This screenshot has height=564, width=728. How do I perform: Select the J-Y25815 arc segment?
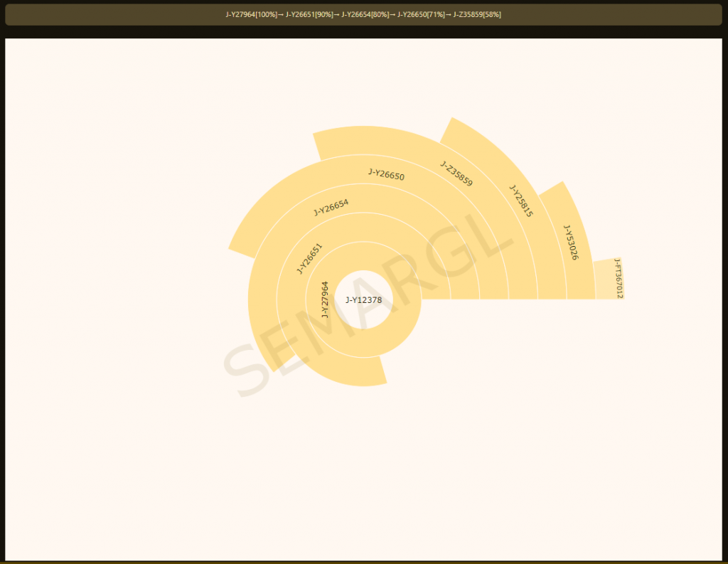(x=521, y=201)
